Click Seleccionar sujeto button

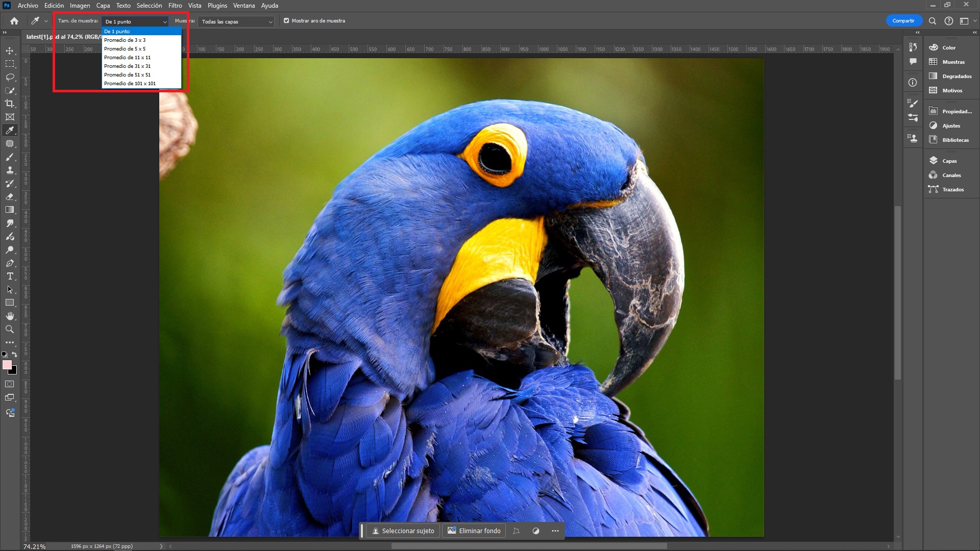pyautogui.click(x=403, y=531)
